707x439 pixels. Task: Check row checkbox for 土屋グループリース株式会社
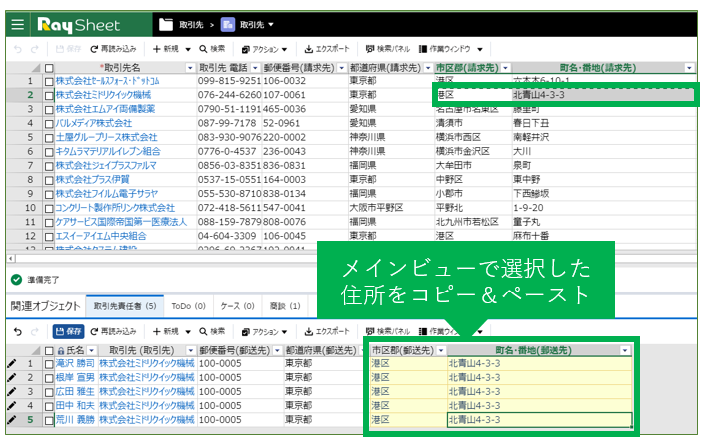pos(49,138)
